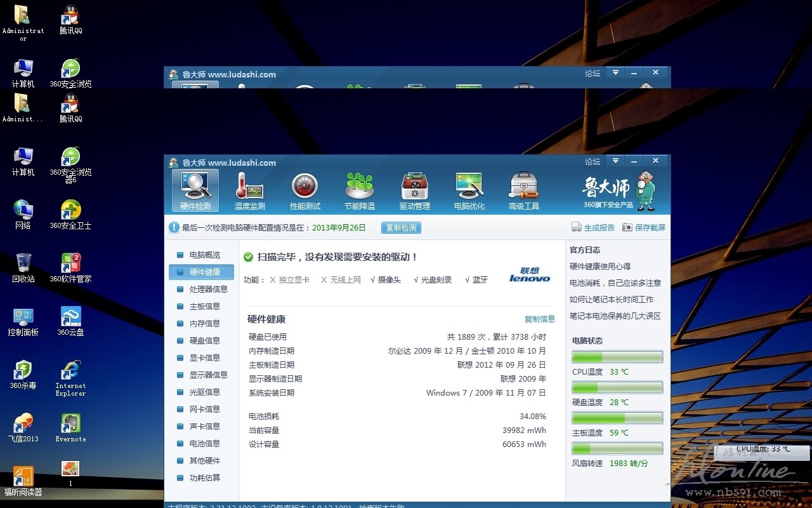This screenshot has width=812, height=508.
Task: Open the 高级工具 advanced tools icon
Action: [x=523, y=190]
